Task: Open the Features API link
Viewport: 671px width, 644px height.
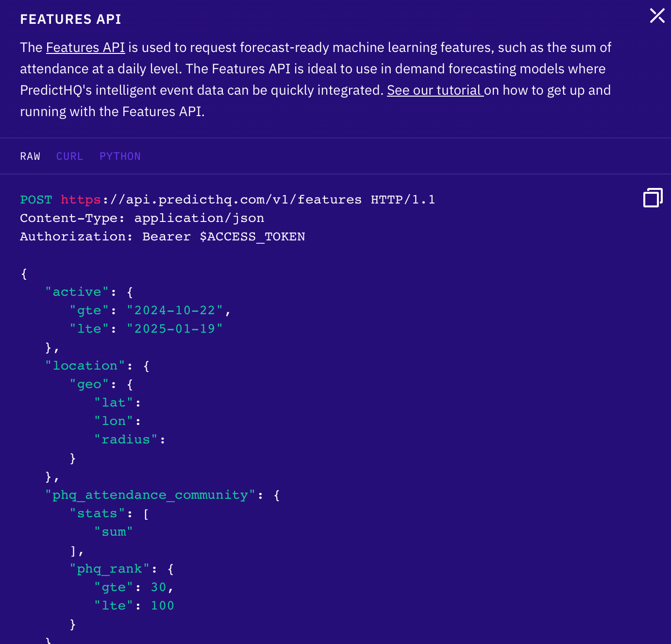Action: coord(85,48)
